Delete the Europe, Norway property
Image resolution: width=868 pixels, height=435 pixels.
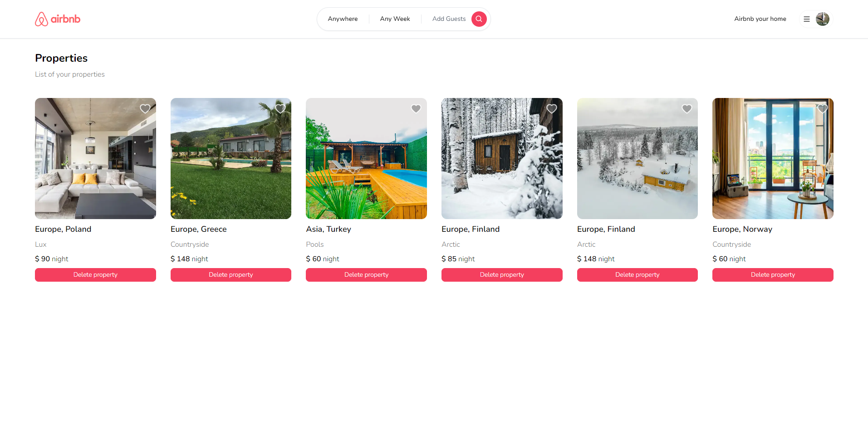(x=773, y=275)
